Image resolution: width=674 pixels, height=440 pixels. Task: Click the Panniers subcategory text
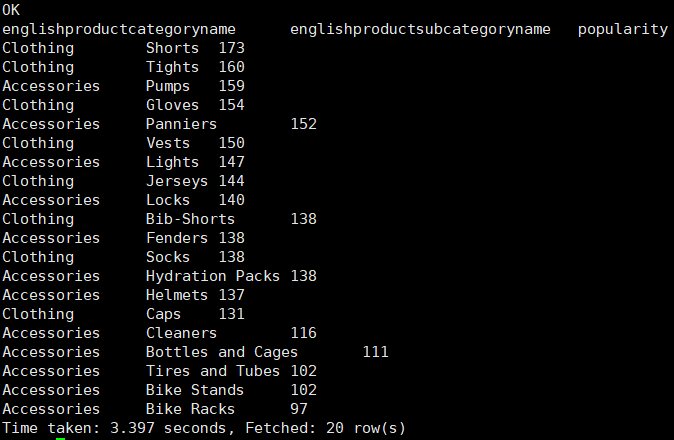(x=181, y=124)
